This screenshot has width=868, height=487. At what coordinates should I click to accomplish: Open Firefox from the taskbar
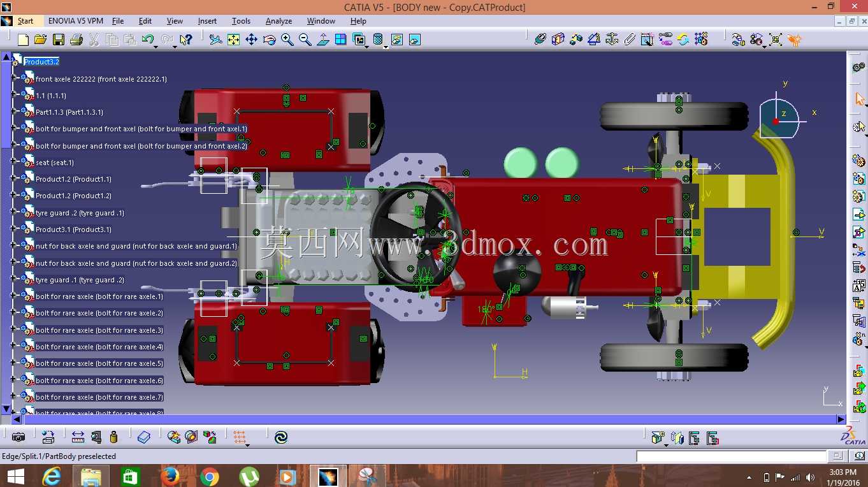tap(170, 476)
